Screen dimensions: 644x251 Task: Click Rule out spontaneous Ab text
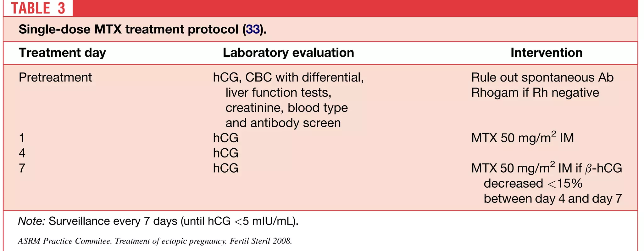[542, 77]
